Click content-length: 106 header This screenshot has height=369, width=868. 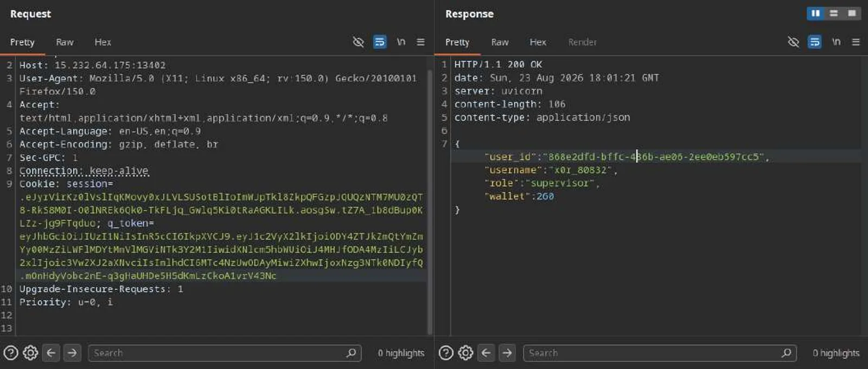510,104
